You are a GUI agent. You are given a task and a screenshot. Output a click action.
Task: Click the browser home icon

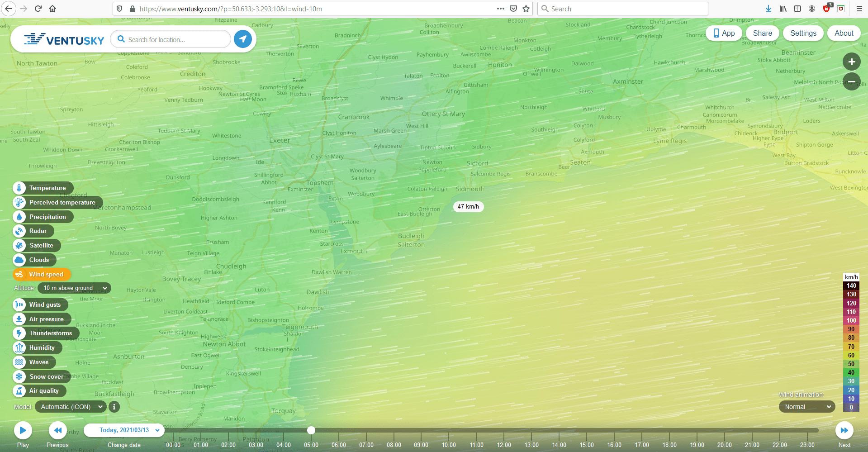pyautogui.click(x=52, y=9)
